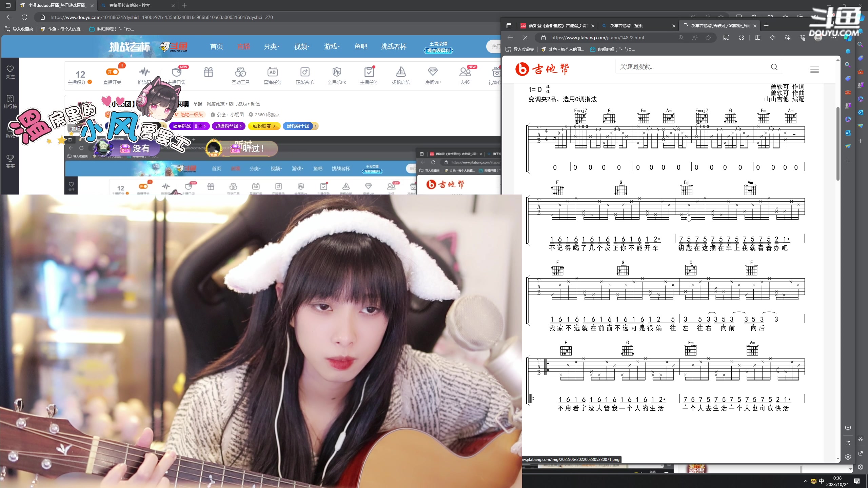Expand the 视频 dropdown in Douyu nav
This screenshot has height=488, width=868.
302,47
